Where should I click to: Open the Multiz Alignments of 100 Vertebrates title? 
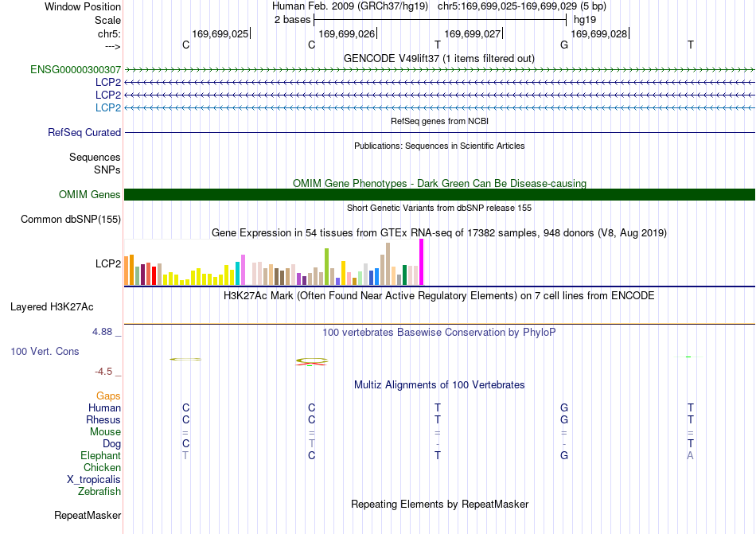(x=439, y=384)
